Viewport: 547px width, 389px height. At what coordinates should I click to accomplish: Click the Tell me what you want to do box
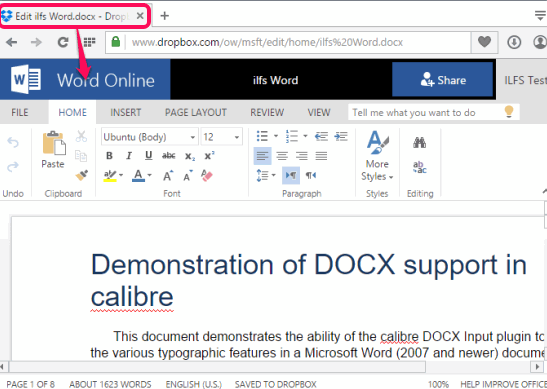pyautogui.click(x=434, y=112)
